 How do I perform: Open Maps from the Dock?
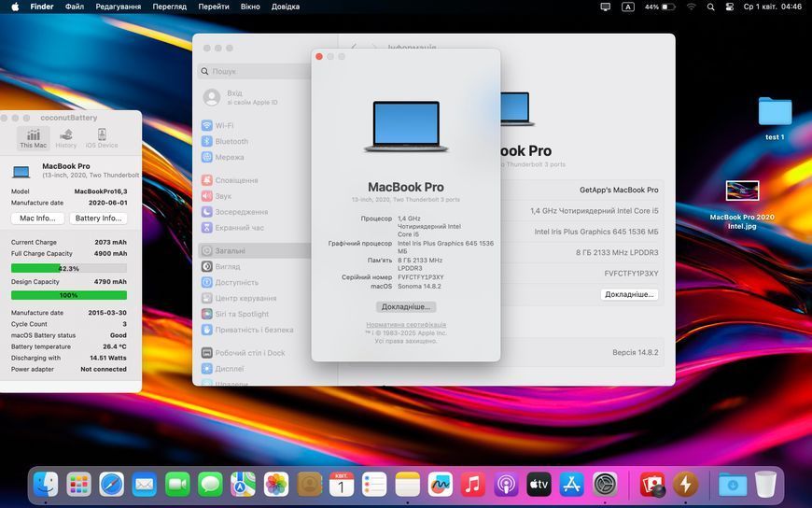click(x=243, y=485)
